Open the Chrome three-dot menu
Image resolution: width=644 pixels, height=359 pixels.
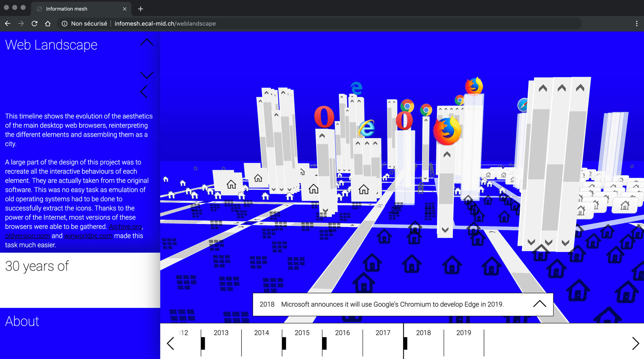[636, 24]
